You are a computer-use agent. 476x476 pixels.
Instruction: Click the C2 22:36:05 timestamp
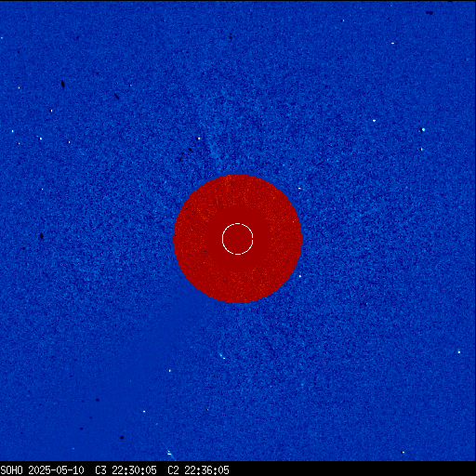tap(198, 470)
